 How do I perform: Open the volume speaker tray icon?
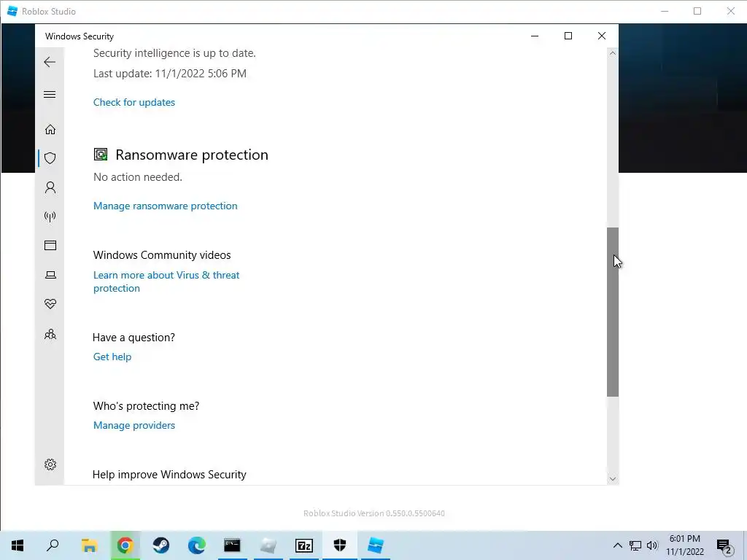[652, 545]
